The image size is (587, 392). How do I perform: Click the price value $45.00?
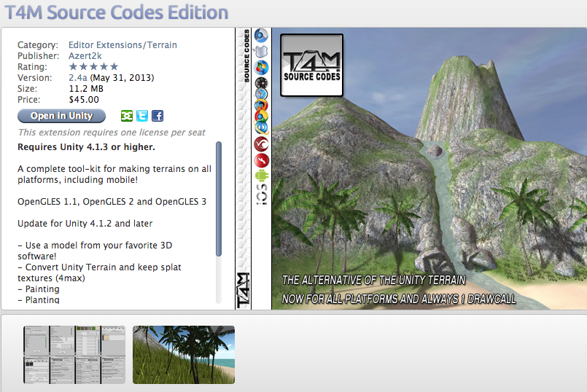[x=84, y=100]
